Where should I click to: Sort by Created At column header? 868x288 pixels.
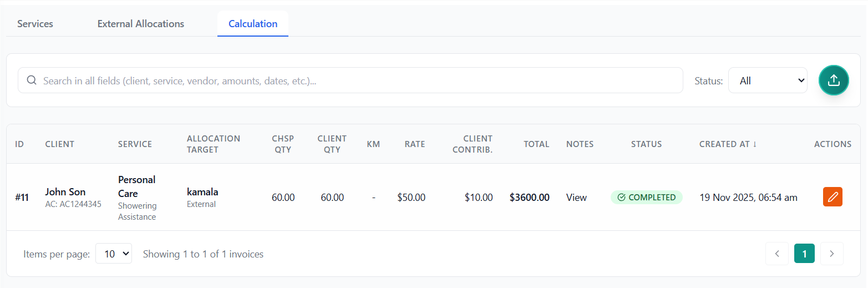pos(728,144)
